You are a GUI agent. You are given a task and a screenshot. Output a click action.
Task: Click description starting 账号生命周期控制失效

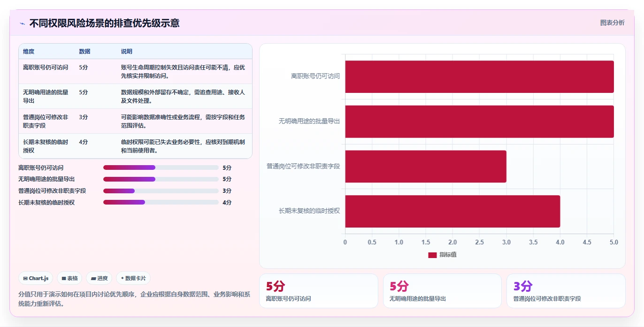(x=183, y=72)
